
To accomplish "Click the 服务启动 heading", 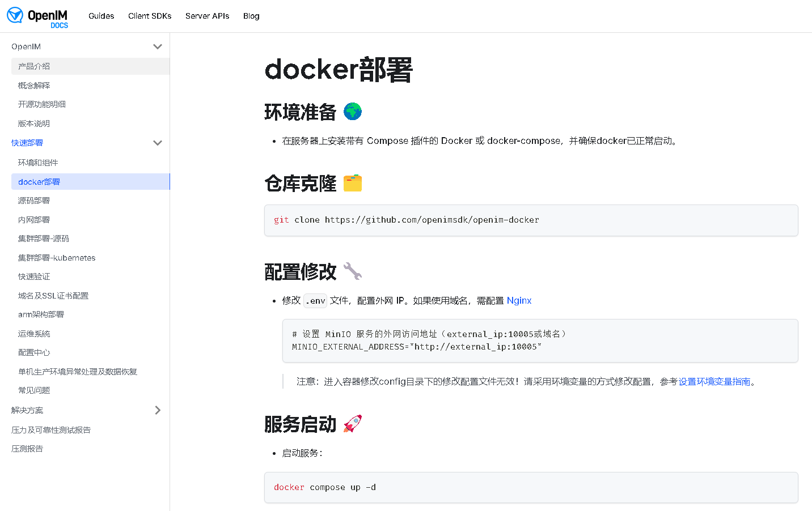I will coord(301,424).
